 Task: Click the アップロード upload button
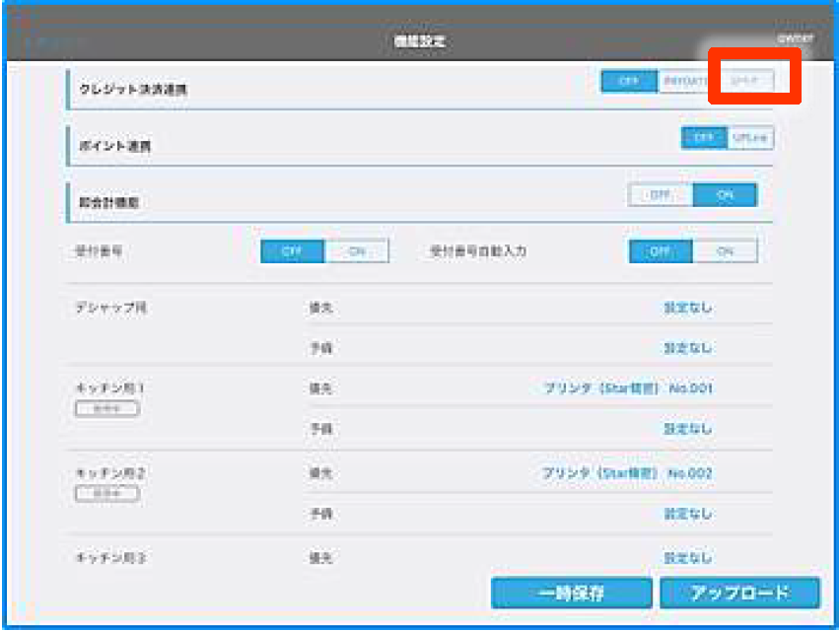(739, 594)
